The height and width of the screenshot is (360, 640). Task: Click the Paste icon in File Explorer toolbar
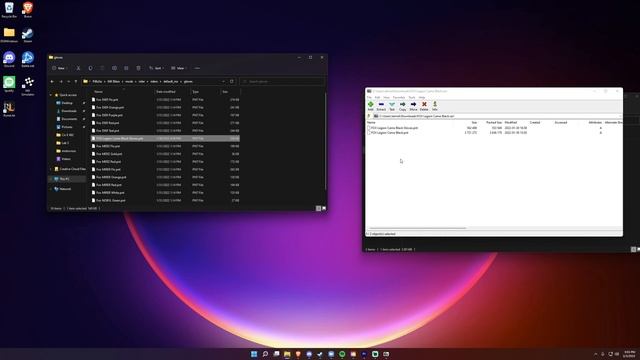102,68
